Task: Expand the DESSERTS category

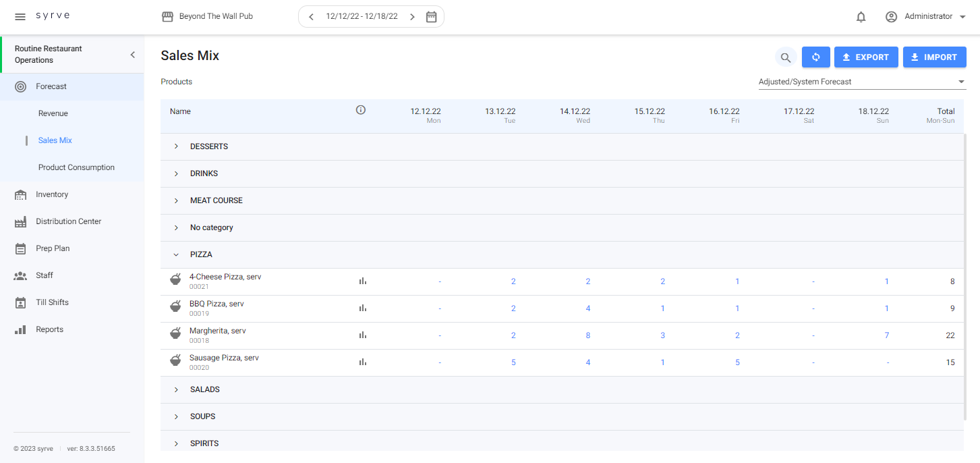Action: point(177,146)
